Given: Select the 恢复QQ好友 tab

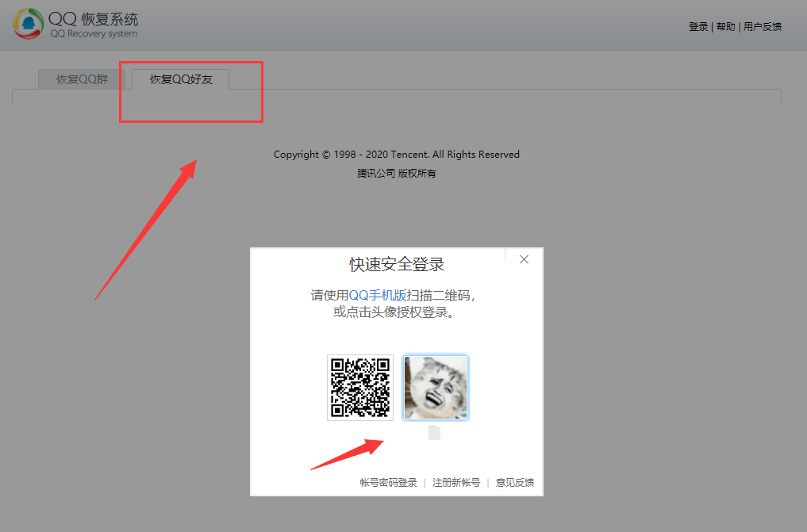Looking at the screenshot, I should pos(181,79).
